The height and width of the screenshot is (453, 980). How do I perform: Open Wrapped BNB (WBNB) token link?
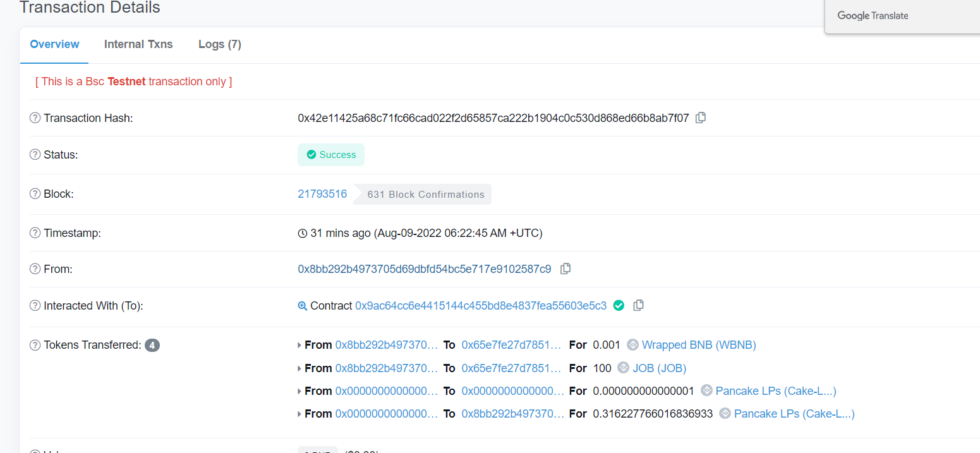(x=699, y=345)
